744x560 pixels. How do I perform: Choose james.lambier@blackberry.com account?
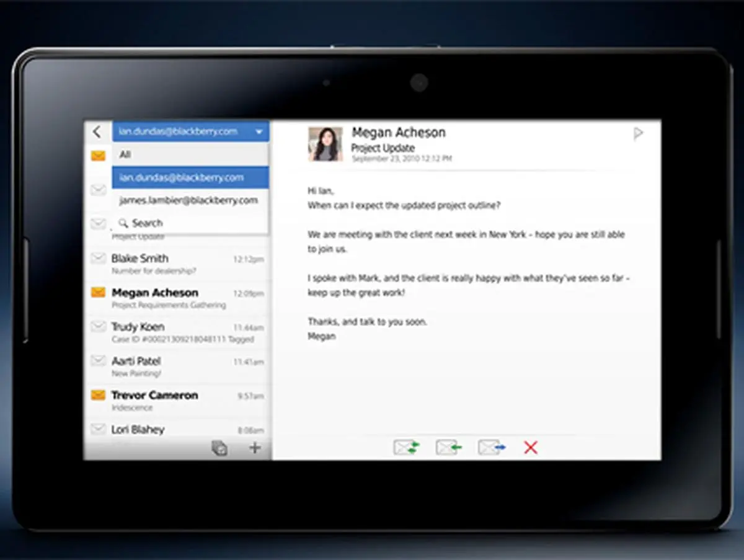point(190,200)
